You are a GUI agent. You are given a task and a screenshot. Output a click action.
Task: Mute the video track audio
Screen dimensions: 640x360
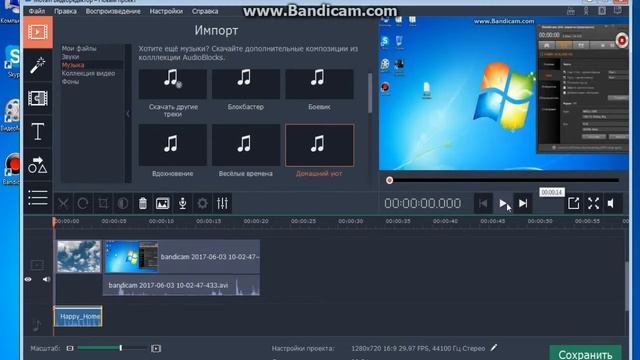pyautogui.click(x=46, y=279)
